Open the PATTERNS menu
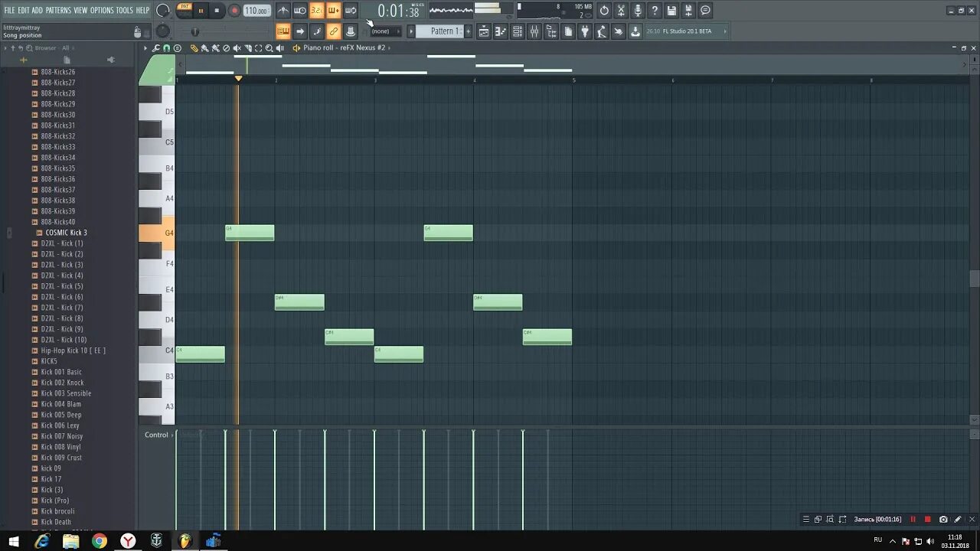This screenshot has width=980, height=551. click(58, 10)
